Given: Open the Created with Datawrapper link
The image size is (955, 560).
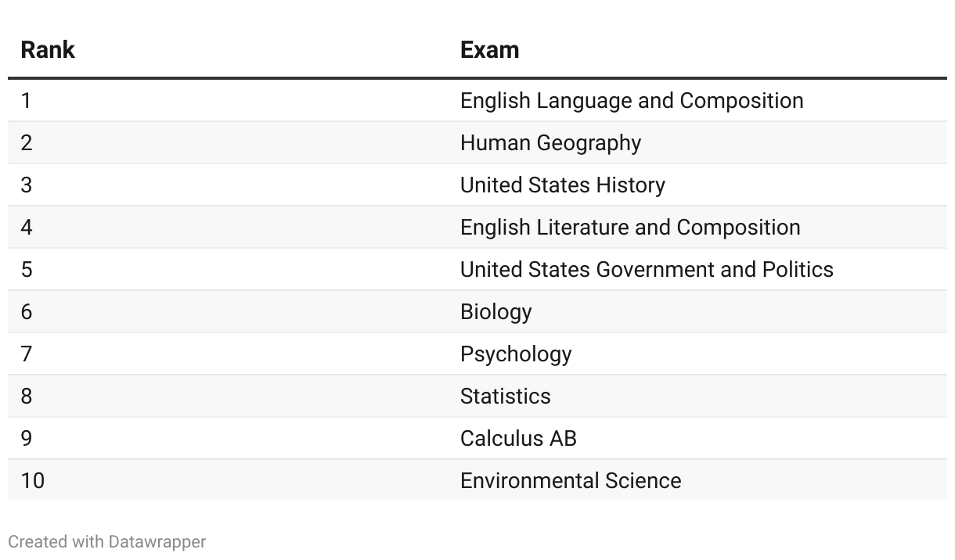Looking at the screenshot, I should [107, 541].
